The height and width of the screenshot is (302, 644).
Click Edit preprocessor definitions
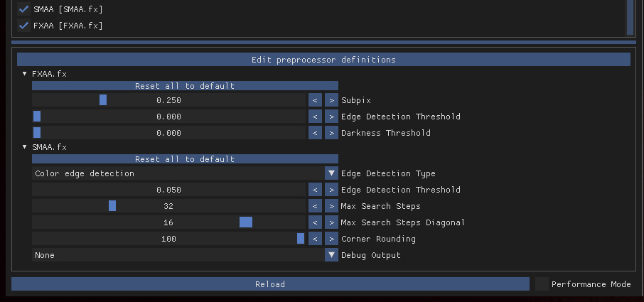tap(323, 60)
